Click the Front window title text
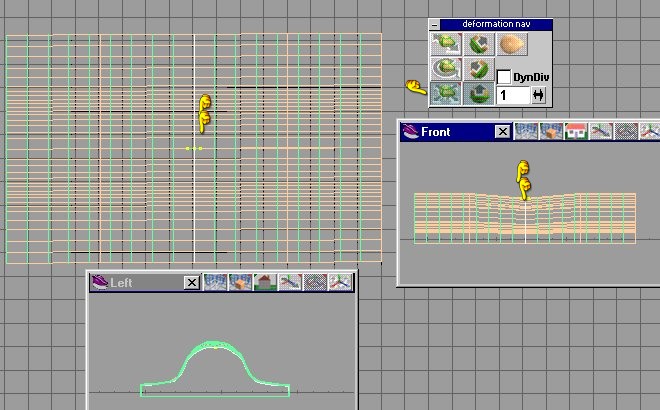 (x=436, y=132)
